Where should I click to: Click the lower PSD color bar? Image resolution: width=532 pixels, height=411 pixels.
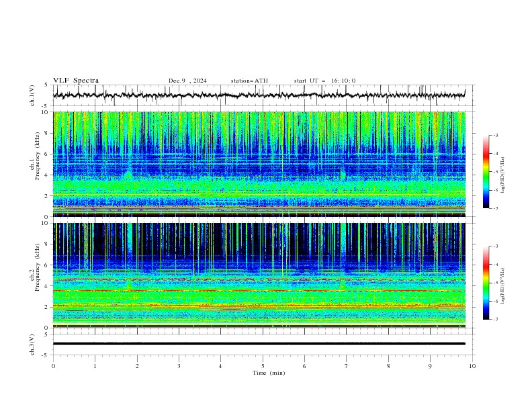tap(486, 283)
